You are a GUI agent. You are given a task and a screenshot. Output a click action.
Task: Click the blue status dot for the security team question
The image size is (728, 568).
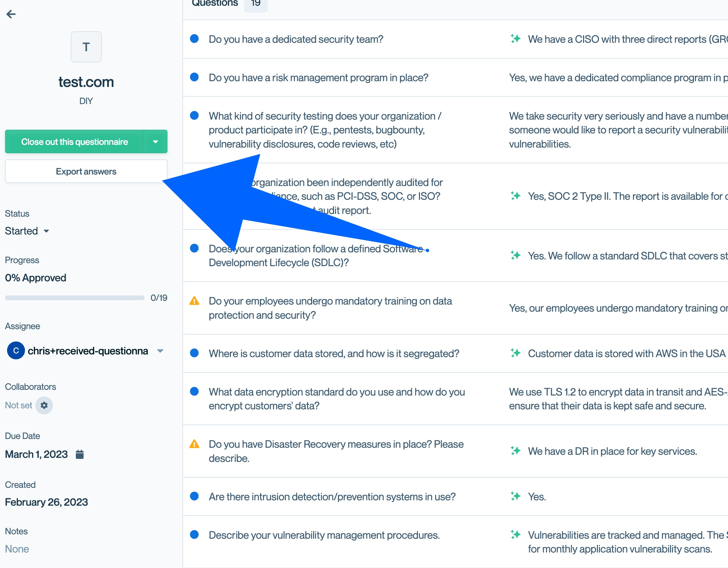click(x=194, y=39)
